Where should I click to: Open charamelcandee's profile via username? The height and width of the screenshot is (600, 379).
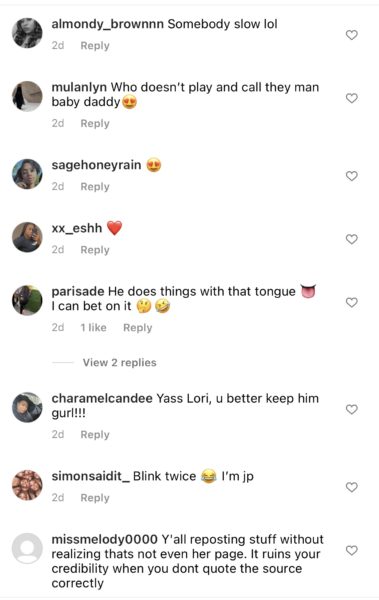[102, 398]
